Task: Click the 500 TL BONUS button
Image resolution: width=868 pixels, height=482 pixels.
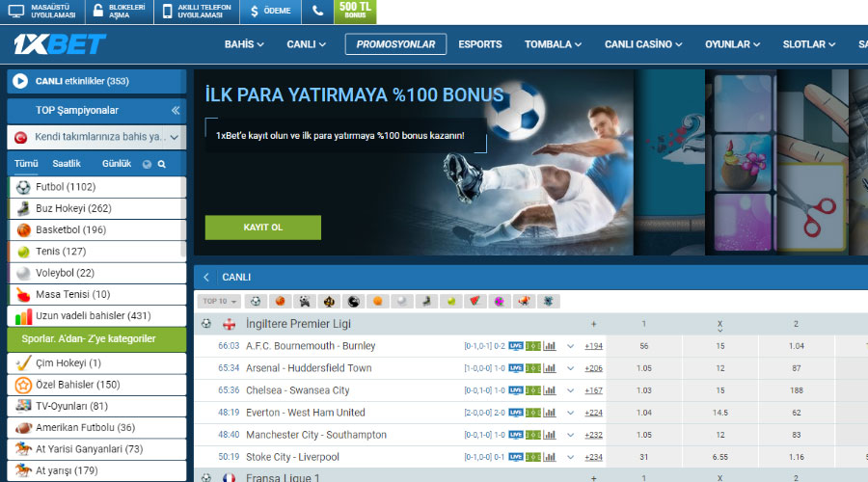Action: (x=355, y=12)
